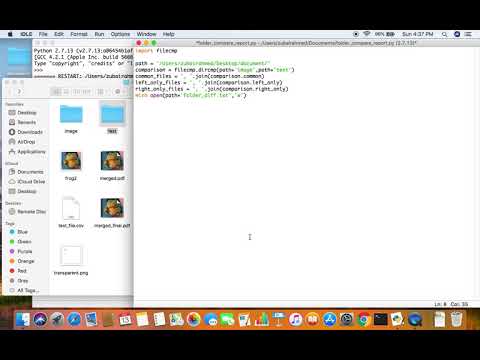Go forward in the Finder window

[x=19, y=91]
